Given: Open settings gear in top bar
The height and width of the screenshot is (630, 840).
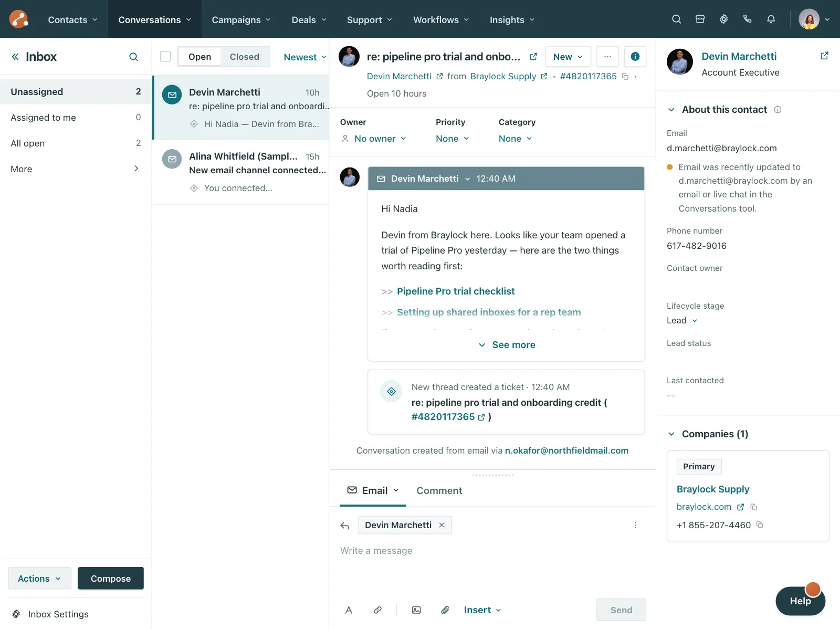Looking at the screenshot, I should click(723, 19).
